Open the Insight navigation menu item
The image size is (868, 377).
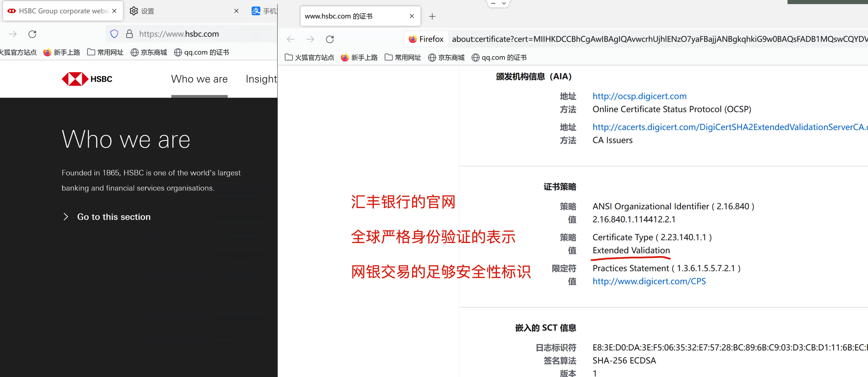tap(261, 79)
